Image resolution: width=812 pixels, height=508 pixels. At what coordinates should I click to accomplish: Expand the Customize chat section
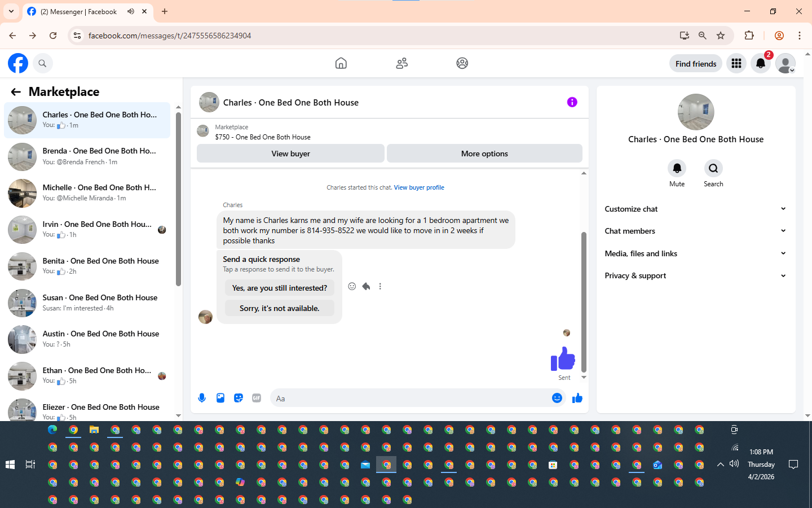[x=695, y=209]
